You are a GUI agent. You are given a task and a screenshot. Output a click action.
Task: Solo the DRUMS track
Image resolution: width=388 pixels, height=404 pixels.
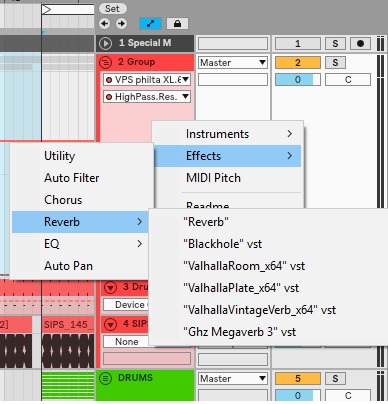pos(335,378)
